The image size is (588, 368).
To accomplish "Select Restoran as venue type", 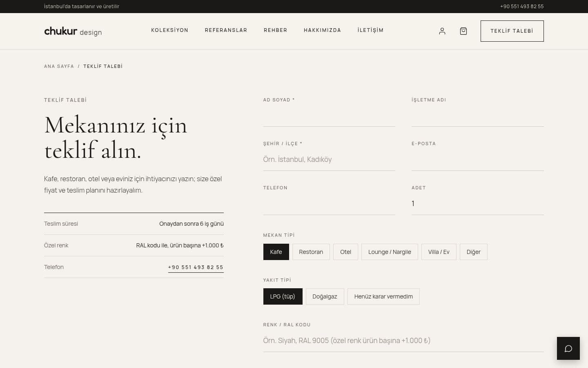I will pyautogui.click(x=311, y=252).
